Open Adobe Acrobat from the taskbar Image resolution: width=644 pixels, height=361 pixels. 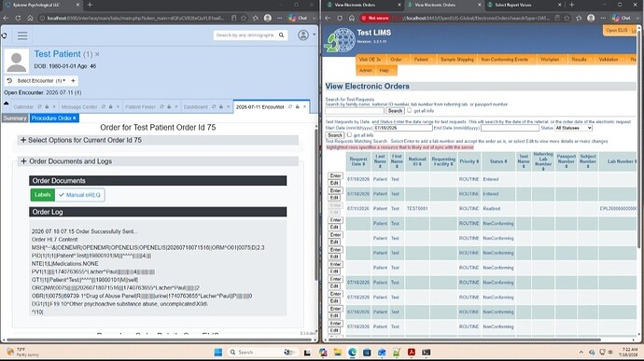coord(411,352)
